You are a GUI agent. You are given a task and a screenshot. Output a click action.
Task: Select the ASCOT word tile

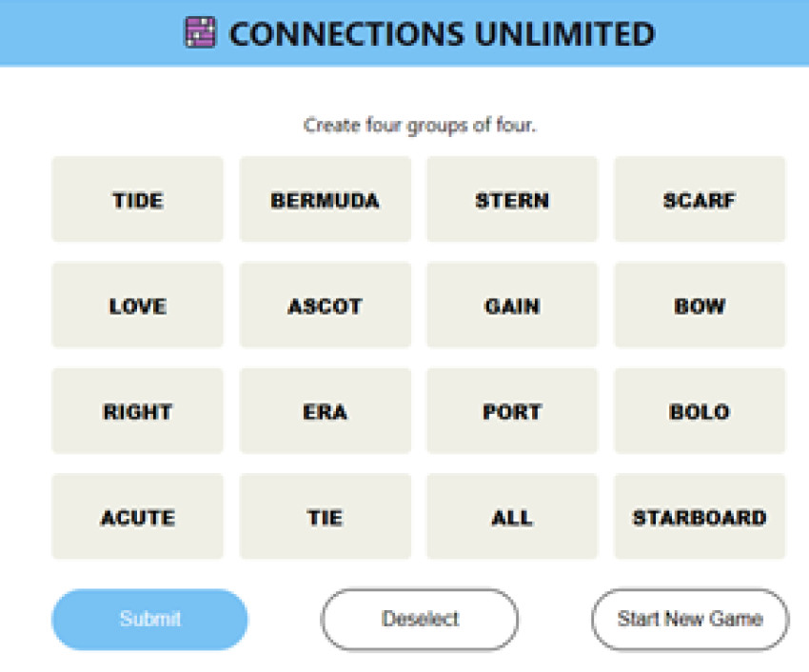click(x=325, y=306)
